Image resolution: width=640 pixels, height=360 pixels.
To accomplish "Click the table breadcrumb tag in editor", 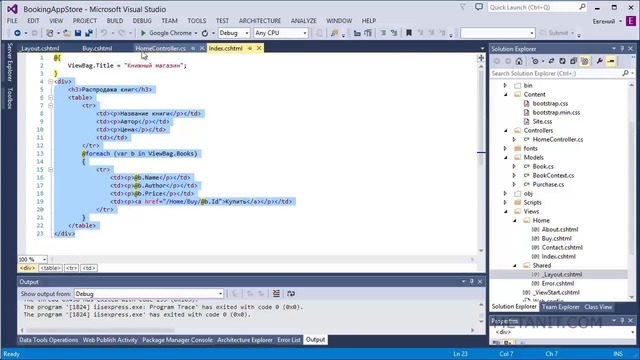I will (x=50, y=268).
